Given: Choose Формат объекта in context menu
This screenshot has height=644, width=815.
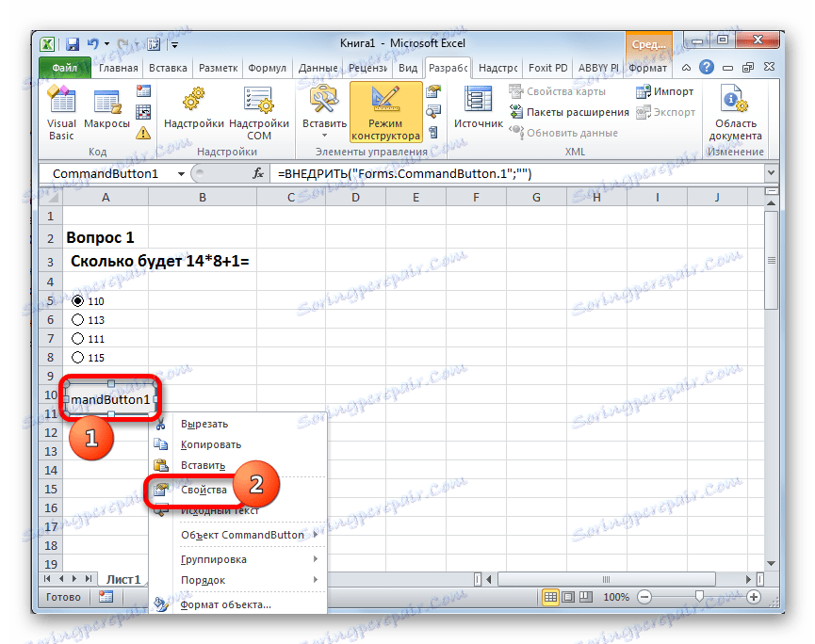Looking at the screenshot, I should point(238,604).
